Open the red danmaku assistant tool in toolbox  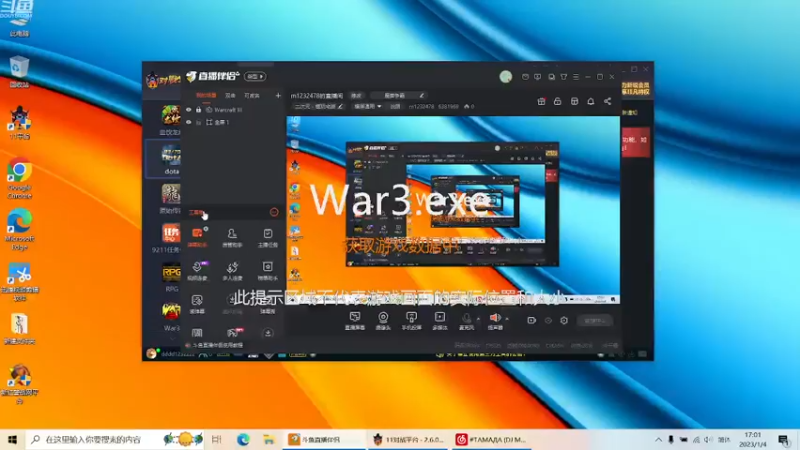coord(197,236)
